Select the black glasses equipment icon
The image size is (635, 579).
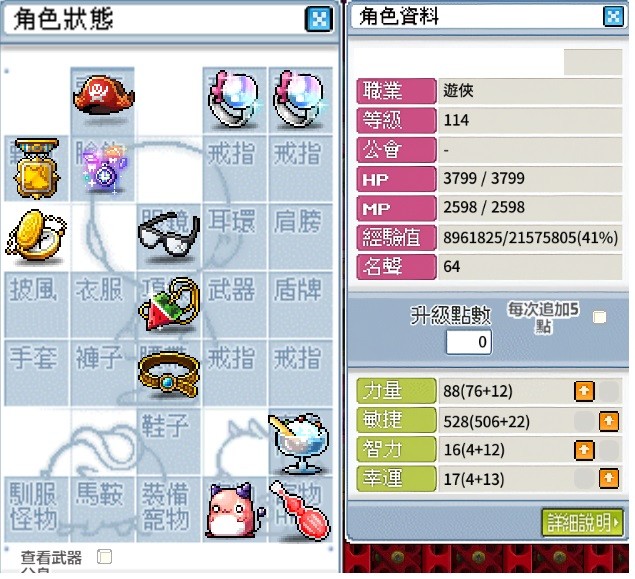(169, 235)
